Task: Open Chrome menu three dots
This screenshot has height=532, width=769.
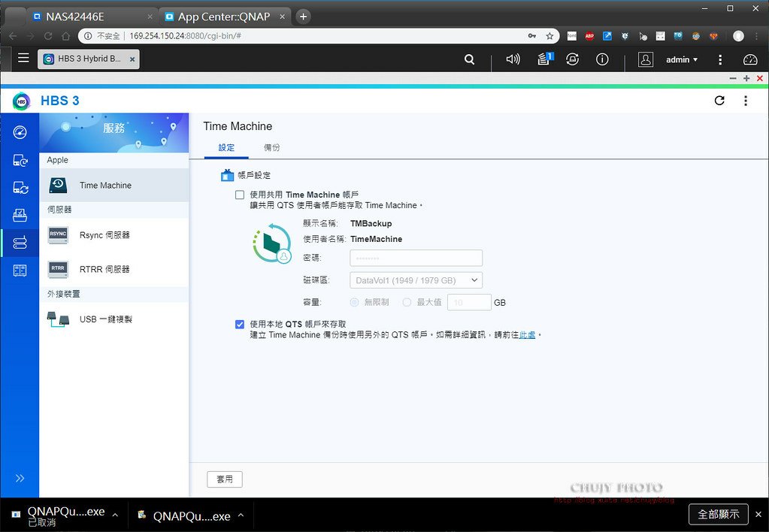Action: click(758, 36)
